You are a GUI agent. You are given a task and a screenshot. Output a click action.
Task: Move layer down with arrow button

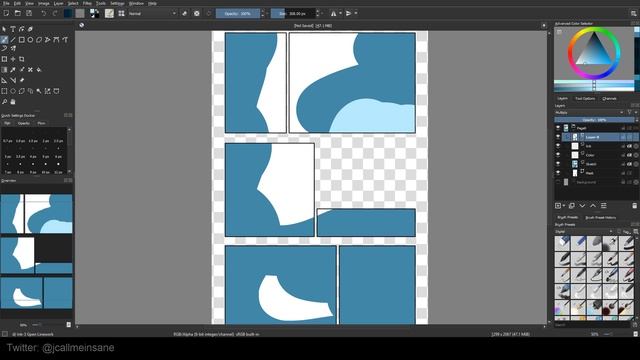click(x=582, y=206)
